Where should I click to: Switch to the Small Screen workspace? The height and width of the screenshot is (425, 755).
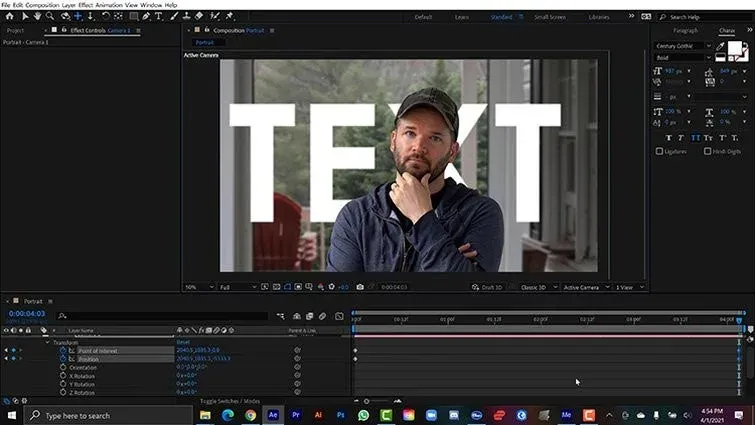(550, 17)
